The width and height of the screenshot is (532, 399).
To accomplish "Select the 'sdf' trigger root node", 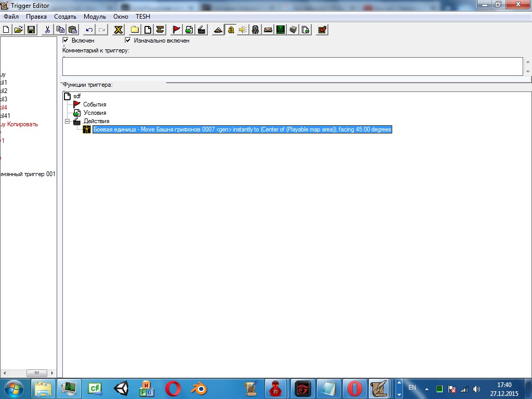I will pyautogui.click(x=77, y=96).
